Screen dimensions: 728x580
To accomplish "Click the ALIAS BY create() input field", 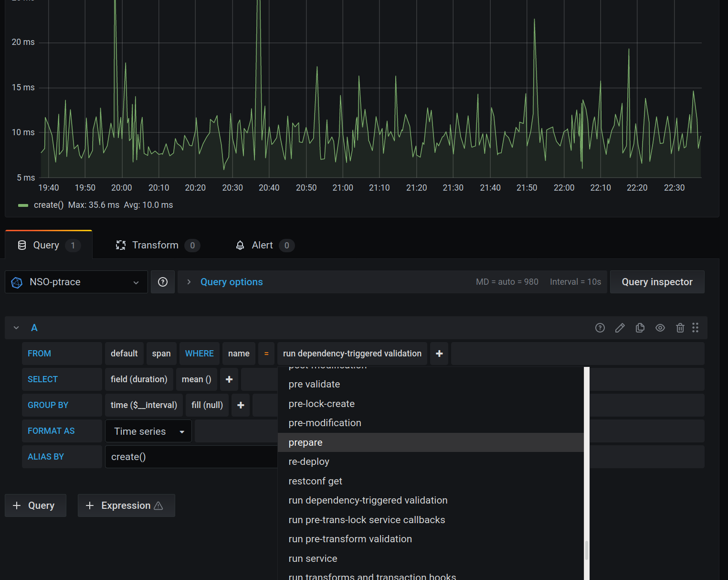I will [191, 457].
